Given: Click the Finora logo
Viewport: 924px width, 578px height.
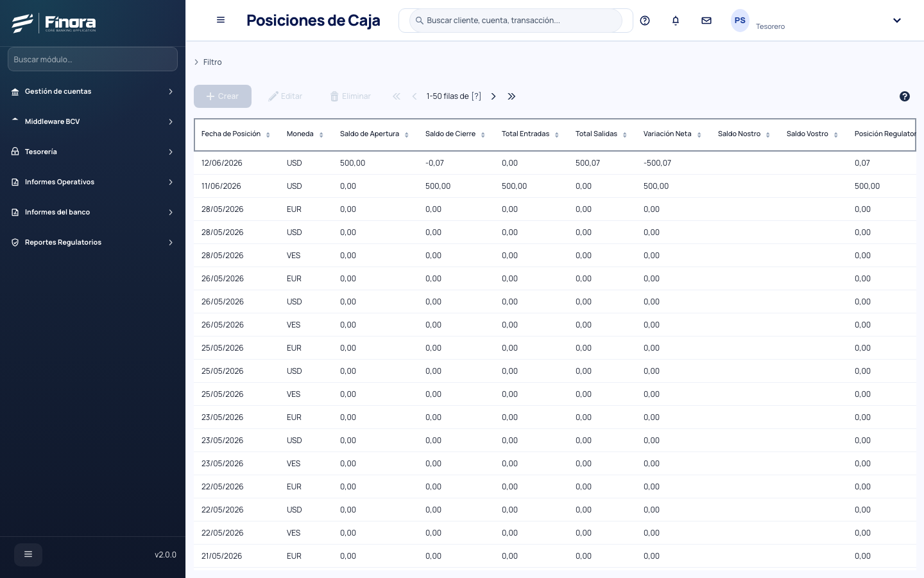Looking at the screenshot, I should (x=54, y=23).
